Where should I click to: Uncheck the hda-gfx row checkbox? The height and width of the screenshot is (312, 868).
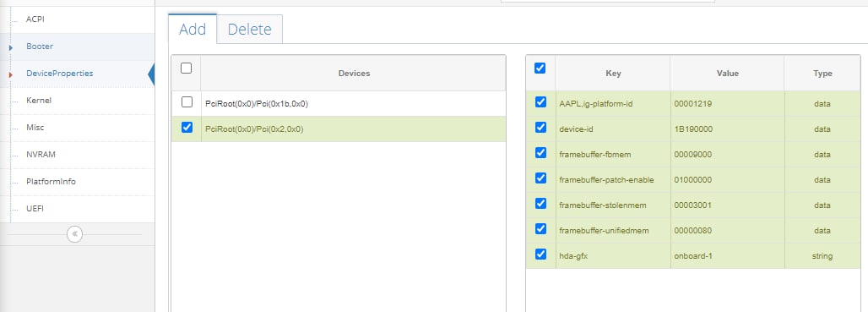click(x=541, y=255)
